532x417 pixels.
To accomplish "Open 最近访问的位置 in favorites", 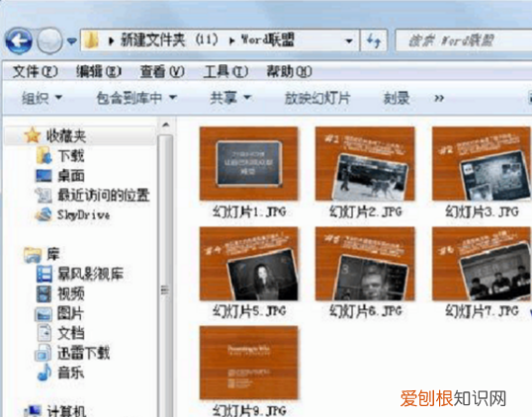I will click(104, 196).
